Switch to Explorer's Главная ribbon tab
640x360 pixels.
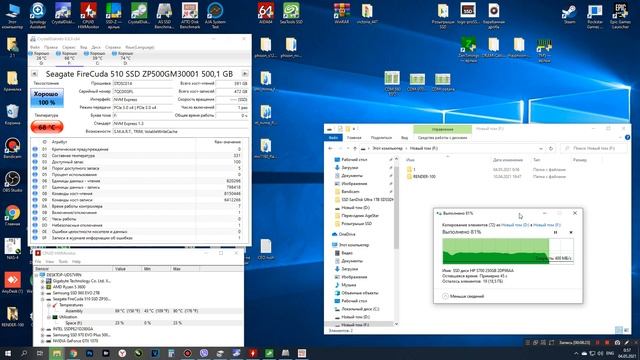354,138
